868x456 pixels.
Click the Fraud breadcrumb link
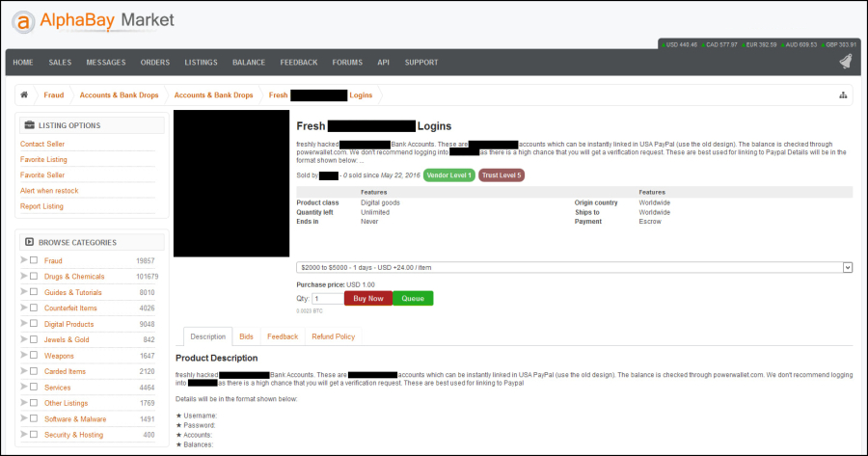pyautogui.click(x=54, y=95)
